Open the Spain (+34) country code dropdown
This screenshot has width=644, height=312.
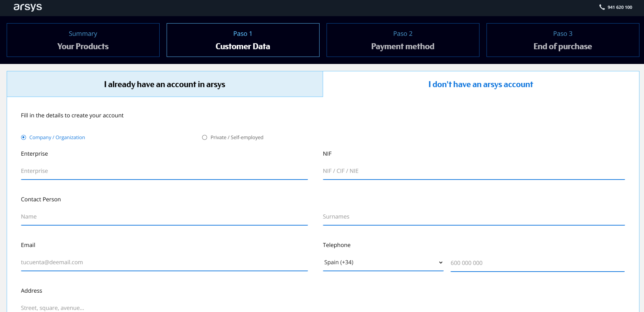(x=383, y=262)
